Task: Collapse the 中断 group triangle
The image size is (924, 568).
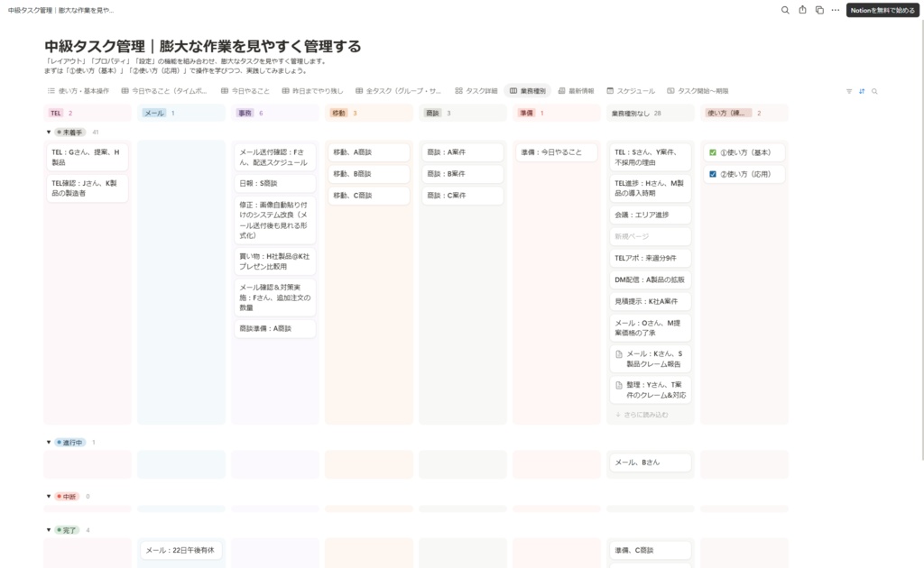Action: (50, 495)
